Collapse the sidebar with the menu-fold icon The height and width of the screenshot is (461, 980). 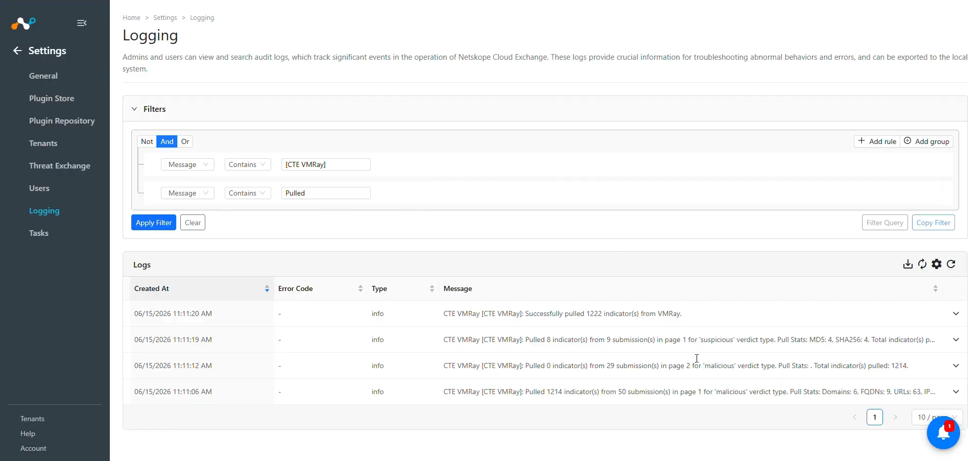tap(82, 23)
